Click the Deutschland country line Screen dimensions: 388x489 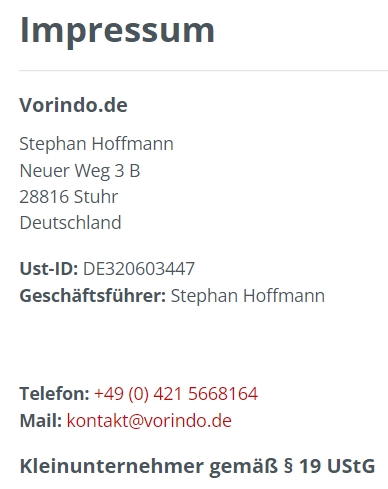71,223
